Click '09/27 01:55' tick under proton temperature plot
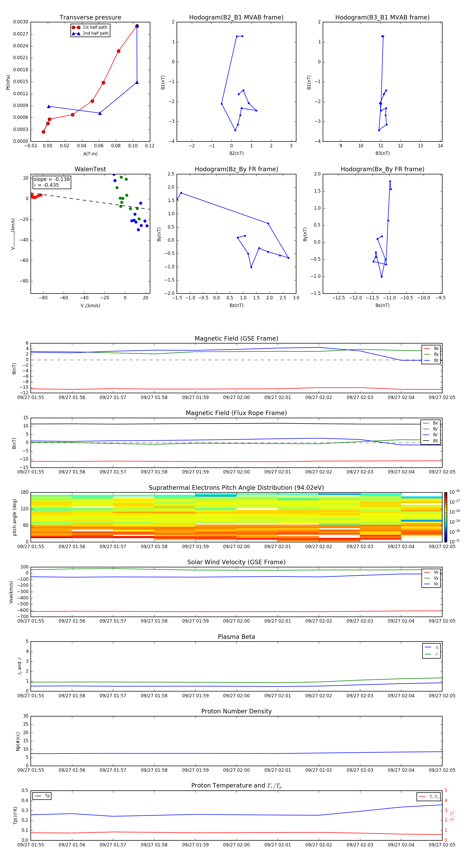Viewport: 473px width, 868px height. pos(31,845)
